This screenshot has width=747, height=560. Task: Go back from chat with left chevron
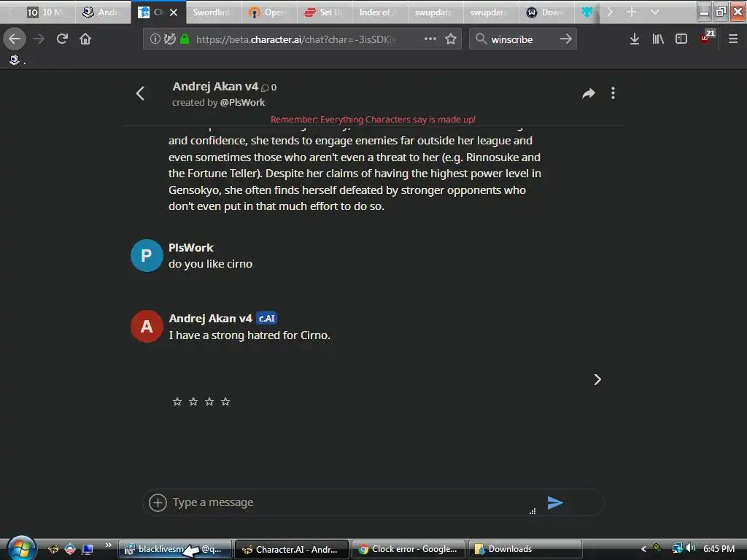140,93
